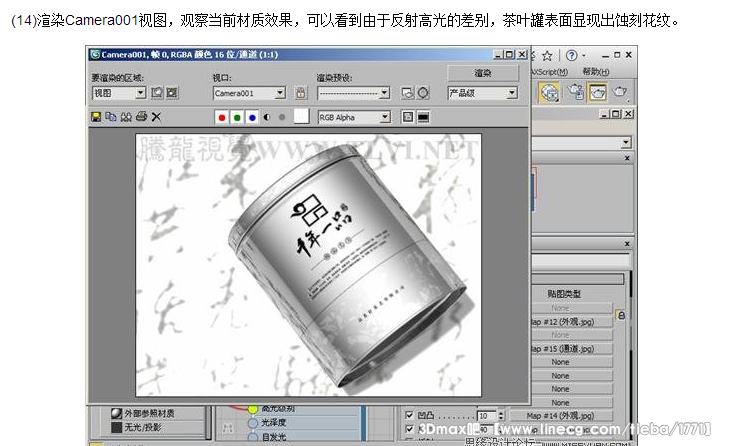Click the Copy Image icon
Viewport: 740px width, 446px height.
point(111,117)
